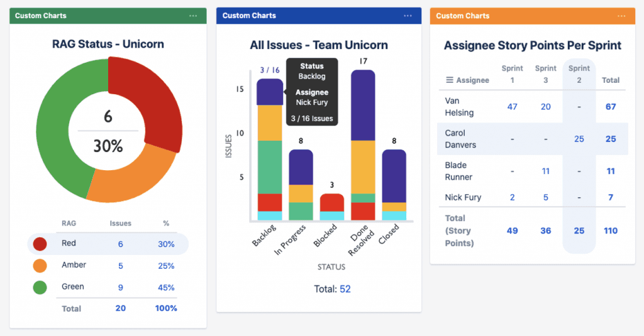Click the amber circle in RAG legend
The image size is (644, 336).
(40, 266)
